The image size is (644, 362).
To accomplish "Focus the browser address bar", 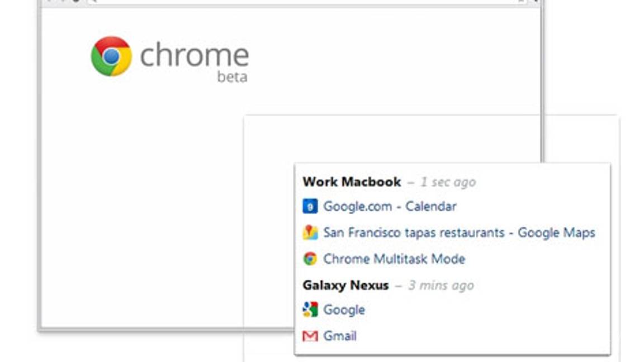I will [x=307, y=1].
